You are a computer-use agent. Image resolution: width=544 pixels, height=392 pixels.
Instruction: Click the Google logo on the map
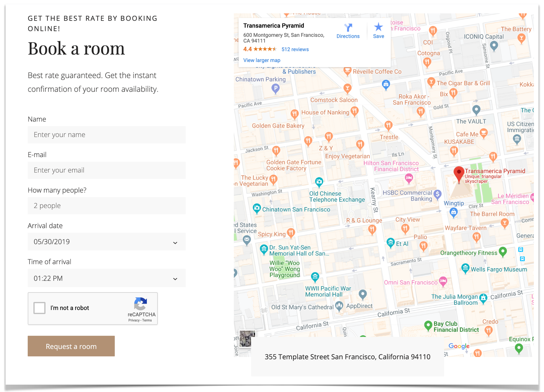click(x=459, y=346)
